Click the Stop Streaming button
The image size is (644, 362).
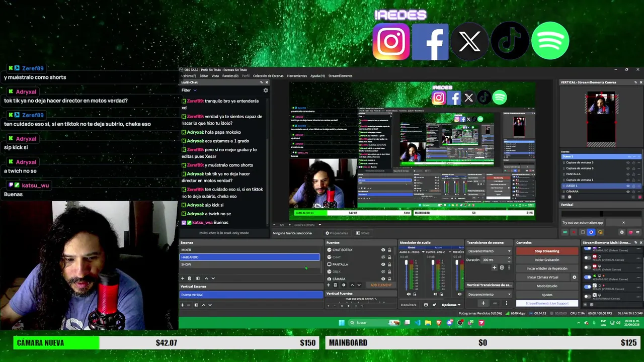547,251
